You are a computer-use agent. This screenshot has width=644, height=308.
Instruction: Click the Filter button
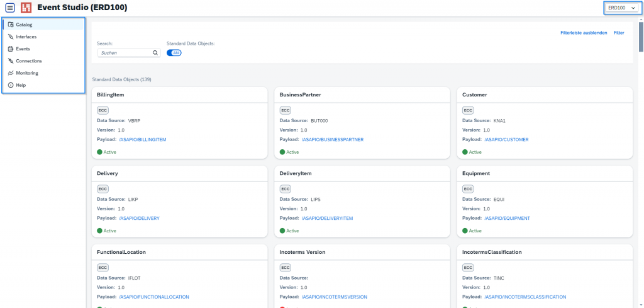(x=619, y=32)
